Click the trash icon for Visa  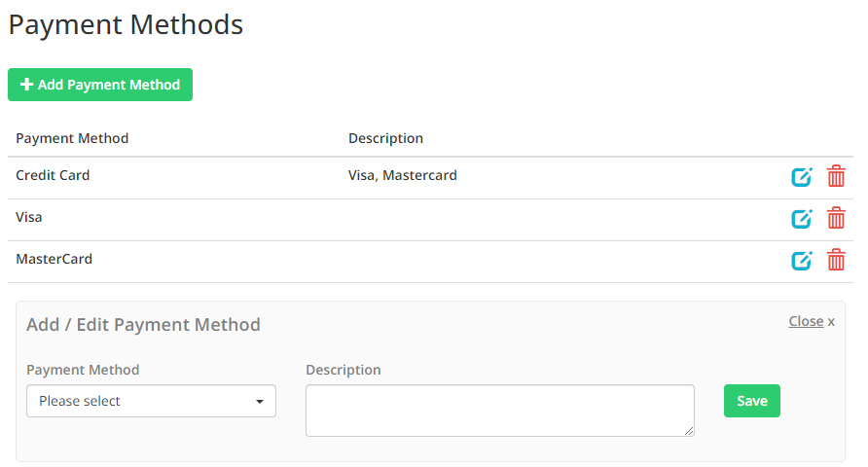point(836,219)
